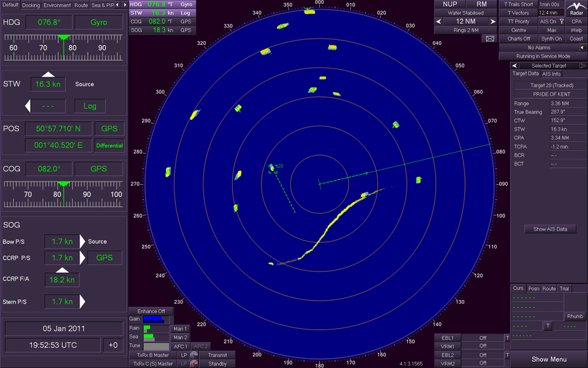Image resolution: width=588 pixels, height=368 pixels.
Task: Toggle the Charts Off button
Action: point(518,39)
